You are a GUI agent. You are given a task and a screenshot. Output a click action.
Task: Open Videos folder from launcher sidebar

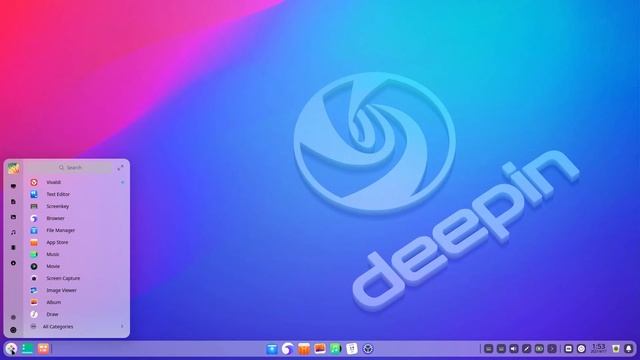coord(13,248)
